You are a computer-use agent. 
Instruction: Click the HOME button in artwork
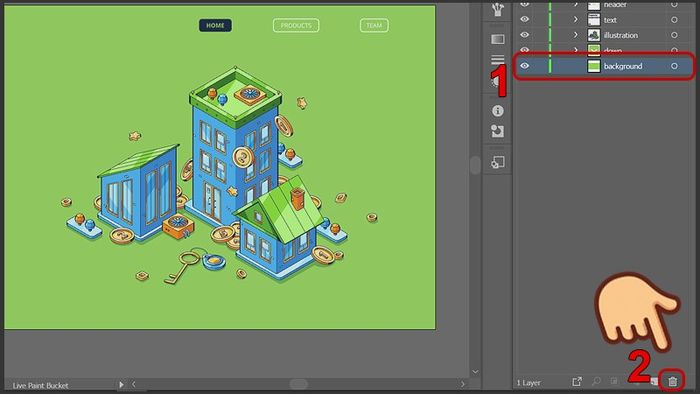pyautogui.click(x=215, y=25)
